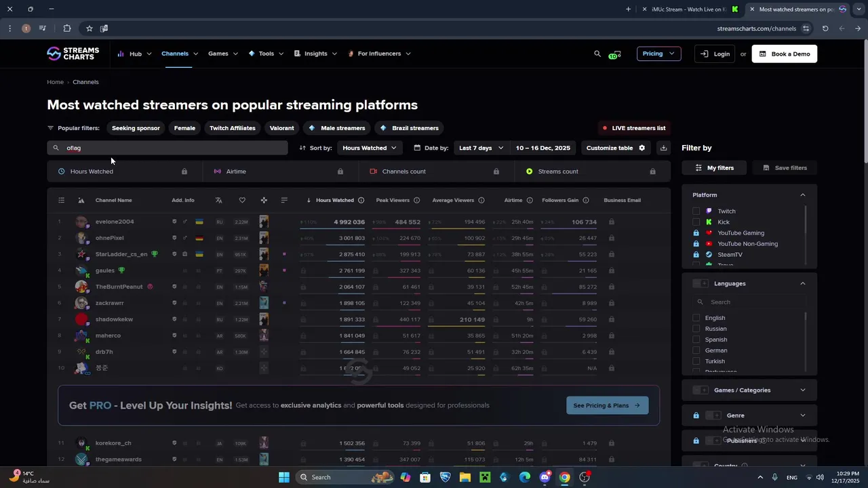Click the lock icon on Streams count card
The image size is (868, 488).
652,171
